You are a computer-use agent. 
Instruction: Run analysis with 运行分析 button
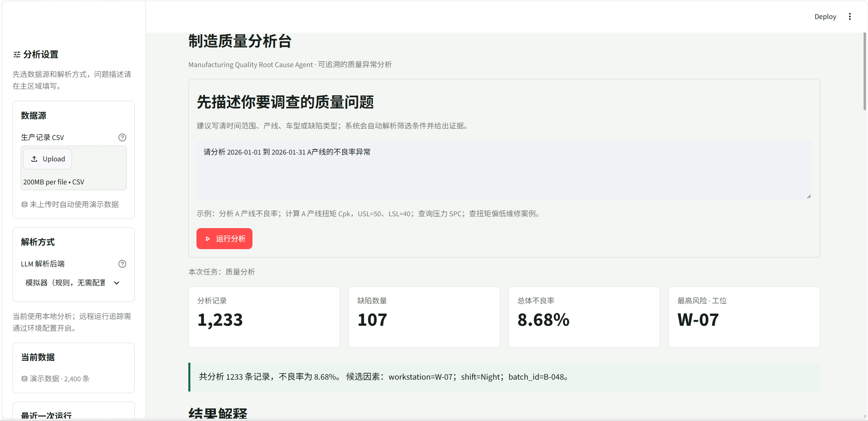[x=224, y=239]
